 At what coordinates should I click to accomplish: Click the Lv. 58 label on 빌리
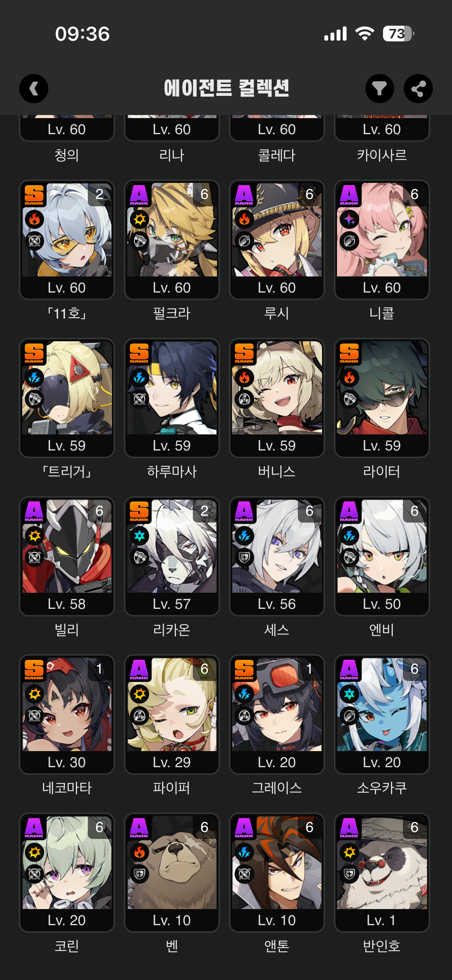[x=67, y=604]
